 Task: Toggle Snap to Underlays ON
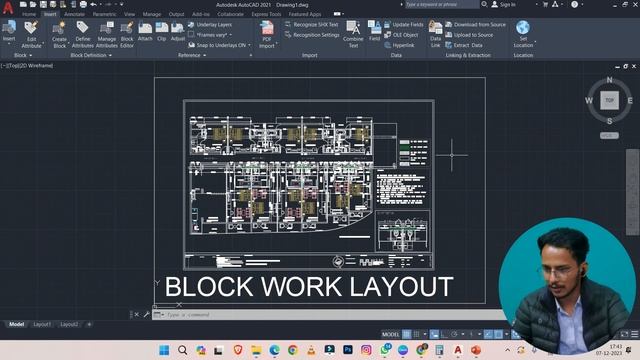[x=220, y=45]
